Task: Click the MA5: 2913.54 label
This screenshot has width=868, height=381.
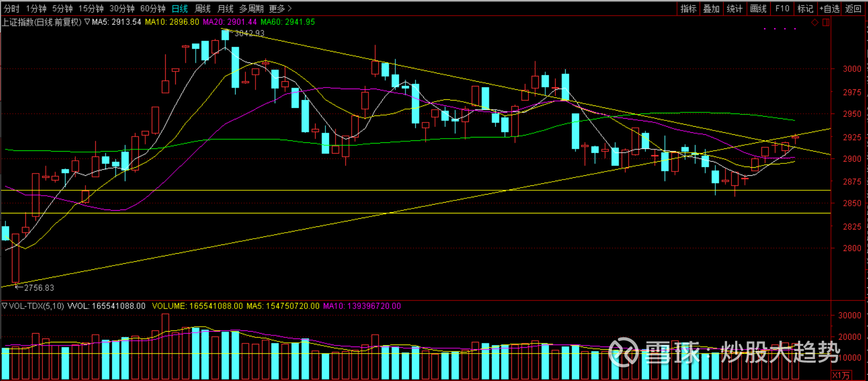Action: (x=116, y=22)
